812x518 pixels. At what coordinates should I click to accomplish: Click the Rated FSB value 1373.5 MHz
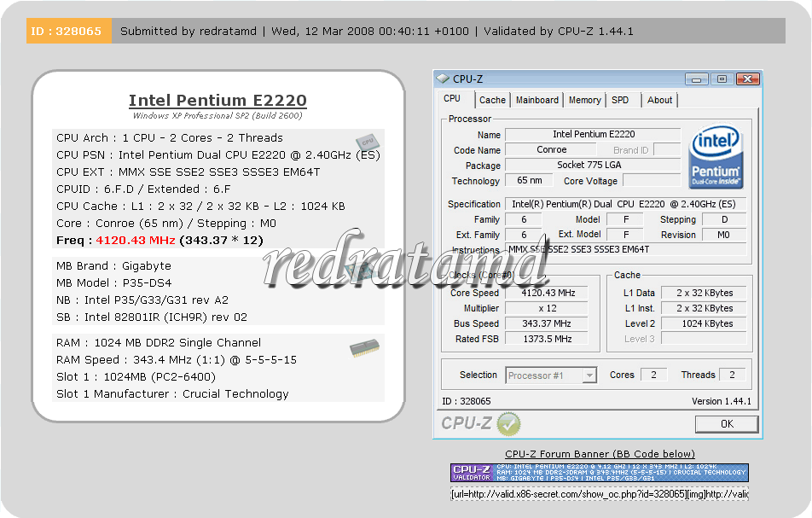click(547, 339)
